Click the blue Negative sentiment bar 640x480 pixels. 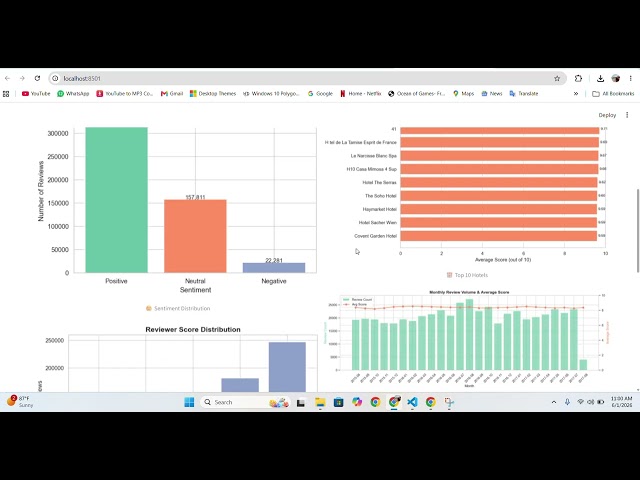point(274,268)
